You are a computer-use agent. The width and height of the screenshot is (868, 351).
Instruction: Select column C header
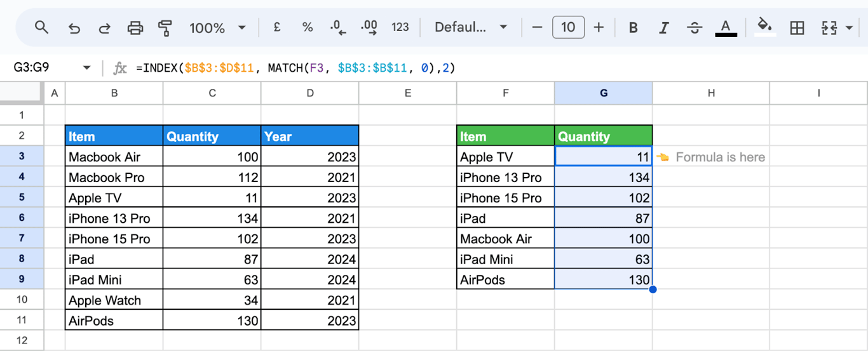click(x=212, y=93)
